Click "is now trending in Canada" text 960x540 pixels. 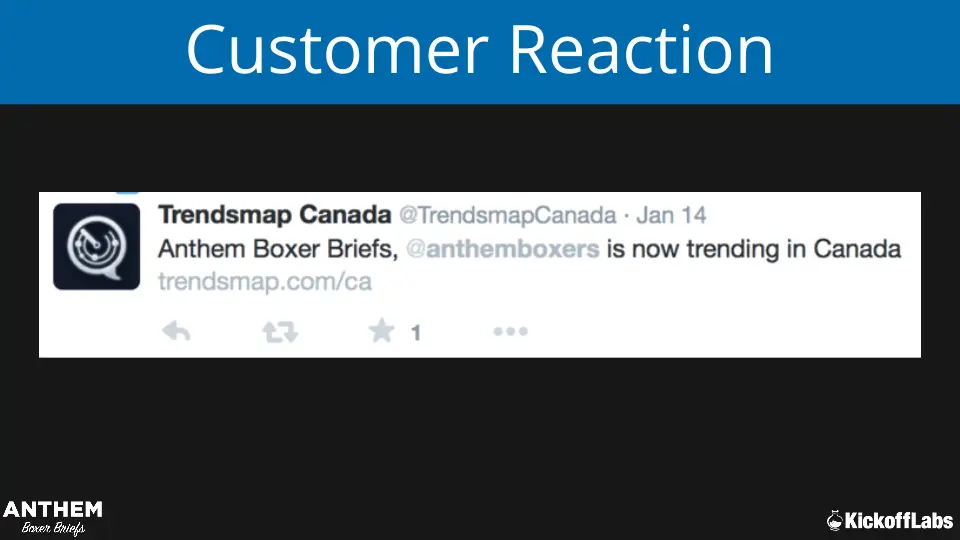[x=754, y=249]
